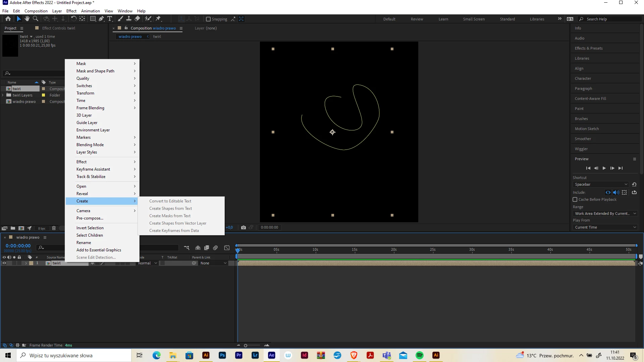Open the Spacebar shortcut dropdown
This screenshot has width=644, height=362.
pyautogui.click(x=600, y=184)
